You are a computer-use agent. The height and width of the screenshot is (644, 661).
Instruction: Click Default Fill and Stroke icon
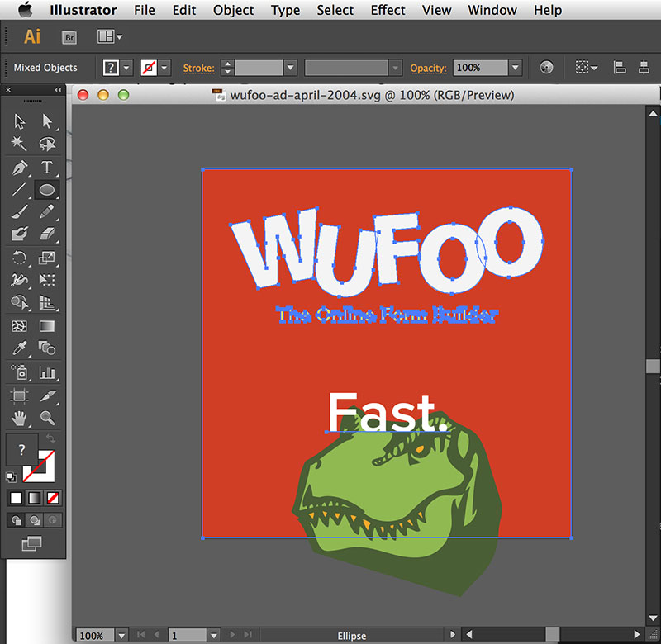[x=11, y=476]
